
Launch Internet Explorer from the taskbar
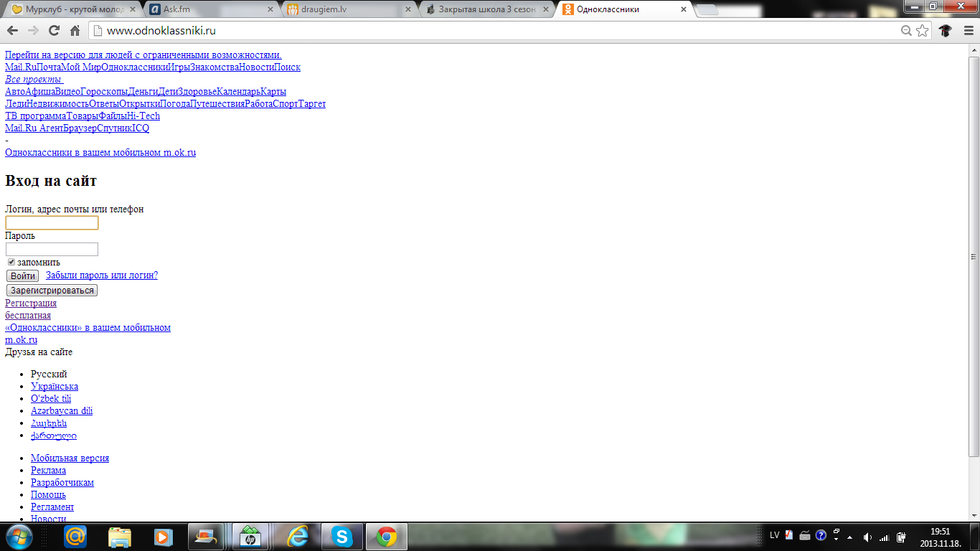point(297,537)
